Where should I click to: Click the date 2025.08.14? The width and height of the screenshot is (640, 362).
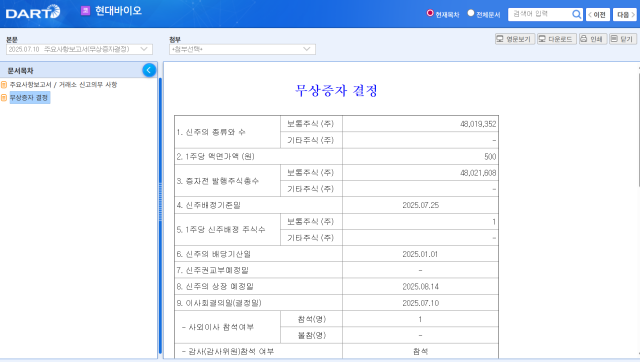coord(420,287)
